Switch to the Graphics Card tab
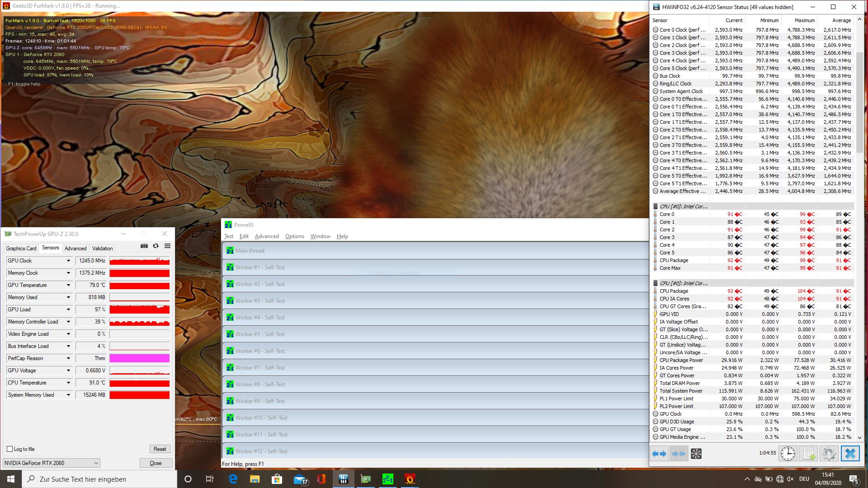 21,248
